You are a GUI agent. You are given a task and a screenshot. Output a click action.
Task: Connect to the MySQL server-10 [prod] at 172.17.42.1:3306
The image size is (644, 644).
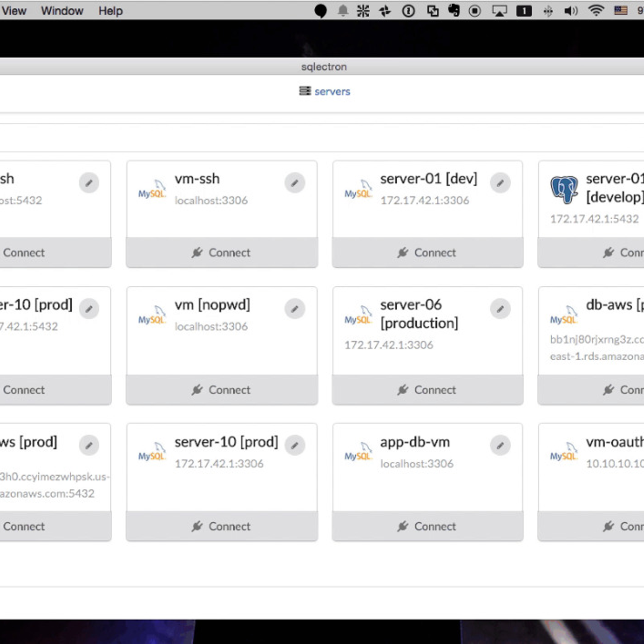222,526
